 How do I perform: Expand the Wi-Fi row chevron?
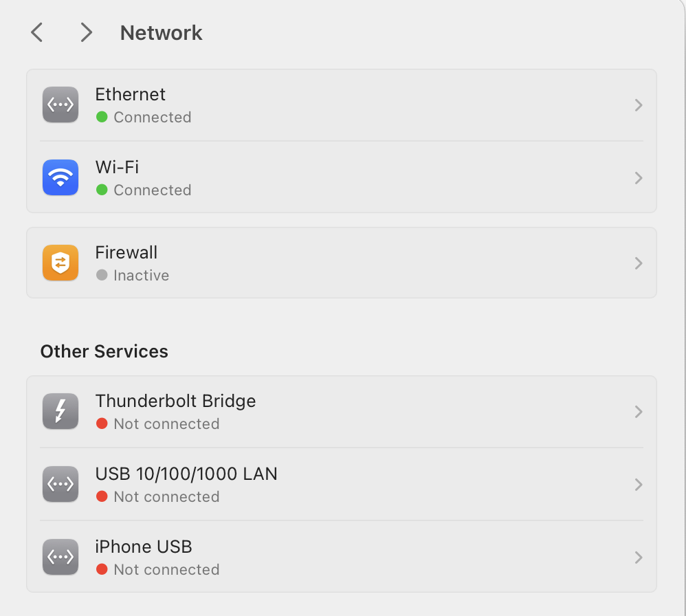[x=638, y=177]
